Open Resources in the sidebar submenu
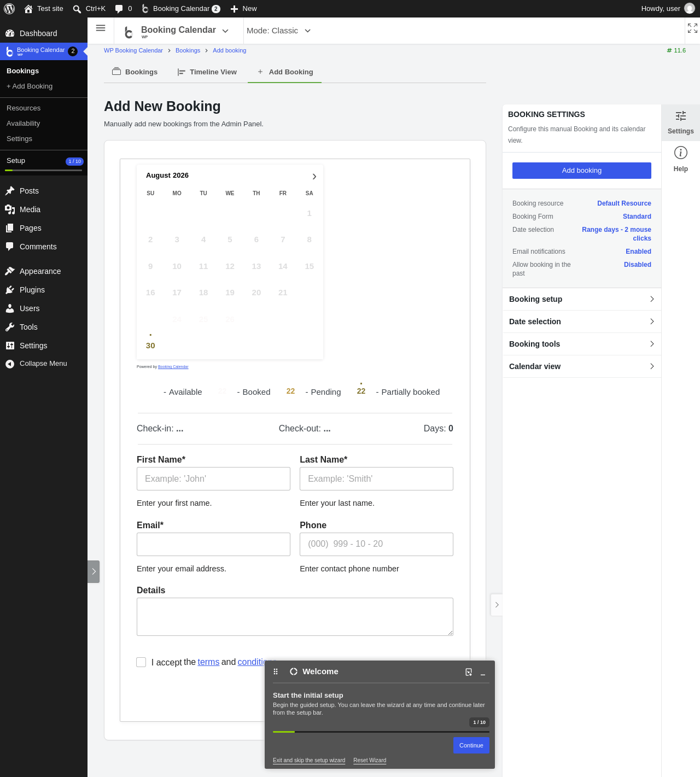700x777 pixels. point(24,108)
